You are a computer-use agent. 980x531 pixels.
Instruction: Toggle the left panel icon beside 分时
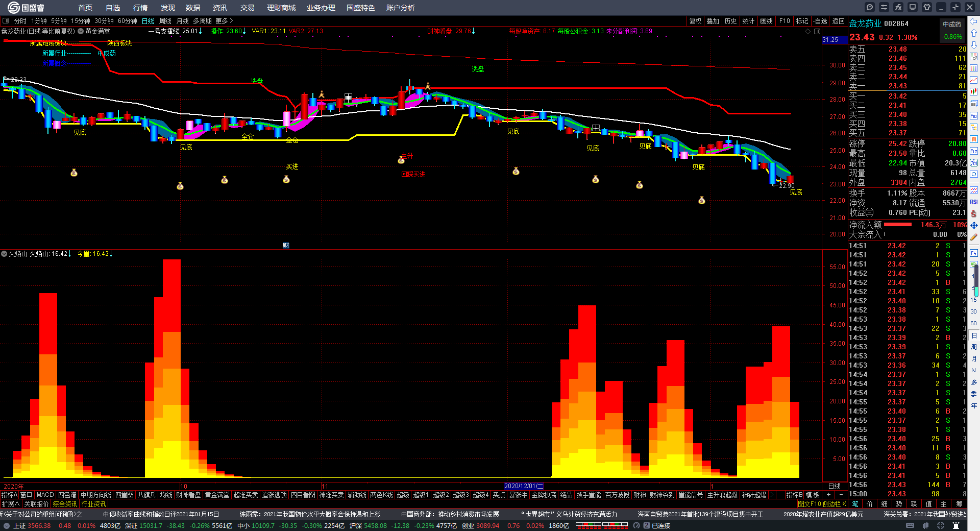click(x=6, y=21)
